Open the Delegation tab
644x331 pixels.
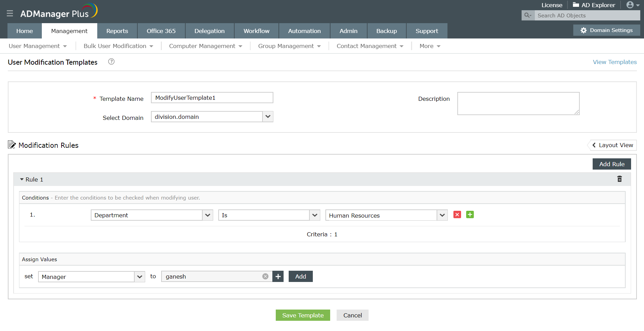click(x=209, y=31)
